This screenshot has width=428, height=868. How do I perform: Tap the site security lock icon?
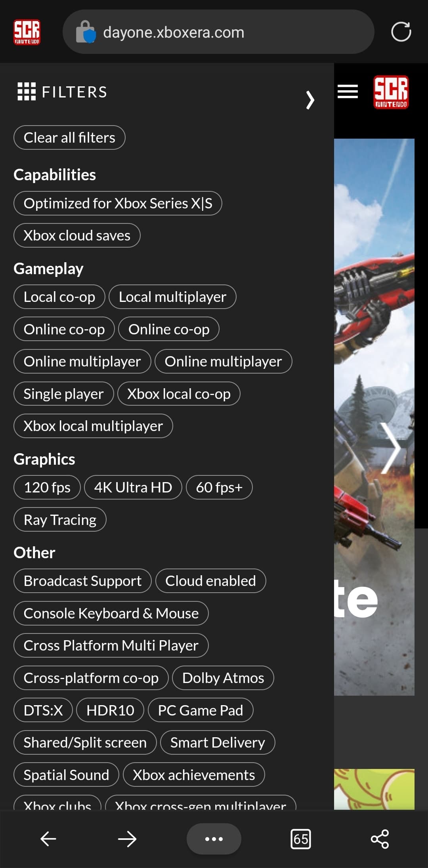(x=86, y=32)
